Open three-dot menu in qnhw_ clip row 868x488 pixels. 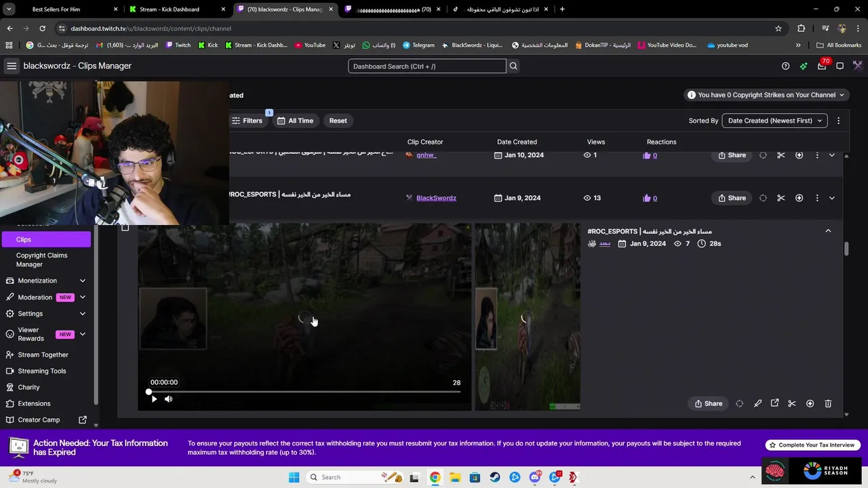pyautogui.click(x=816, y=155)
